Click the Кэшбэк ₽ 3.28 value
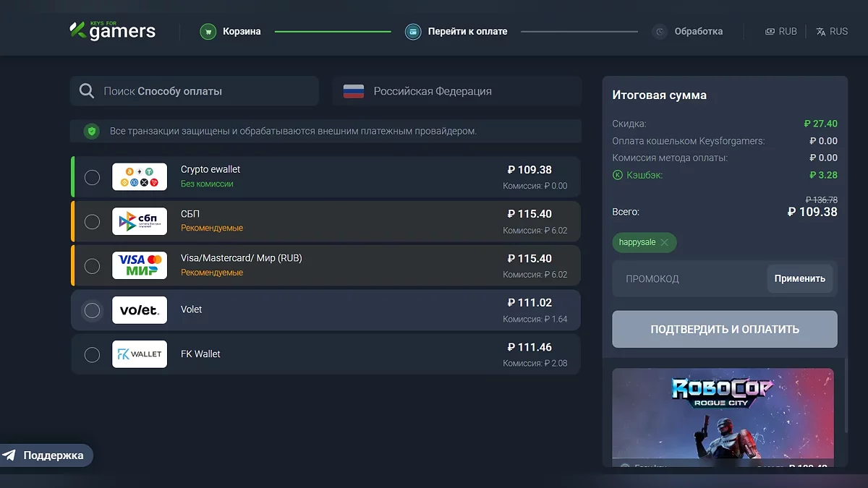Screen dimensions: 868x488 (x=823, y=175)
